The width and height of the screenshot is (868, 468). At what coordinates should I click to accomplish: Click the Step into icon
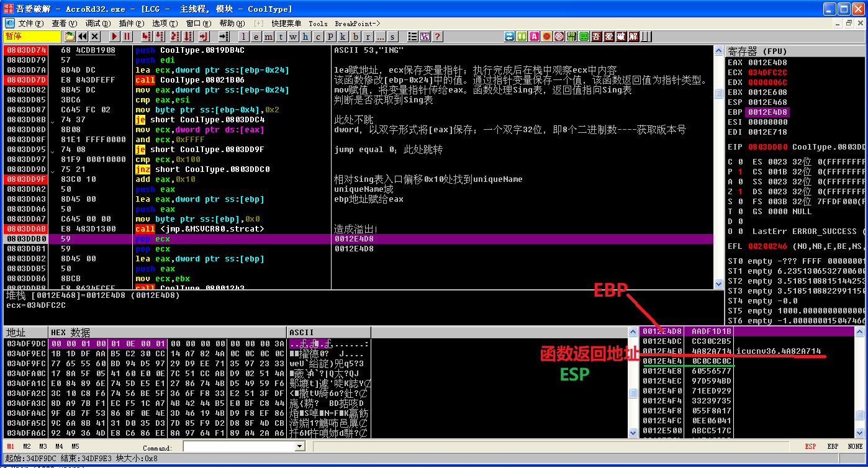[148, 36]
